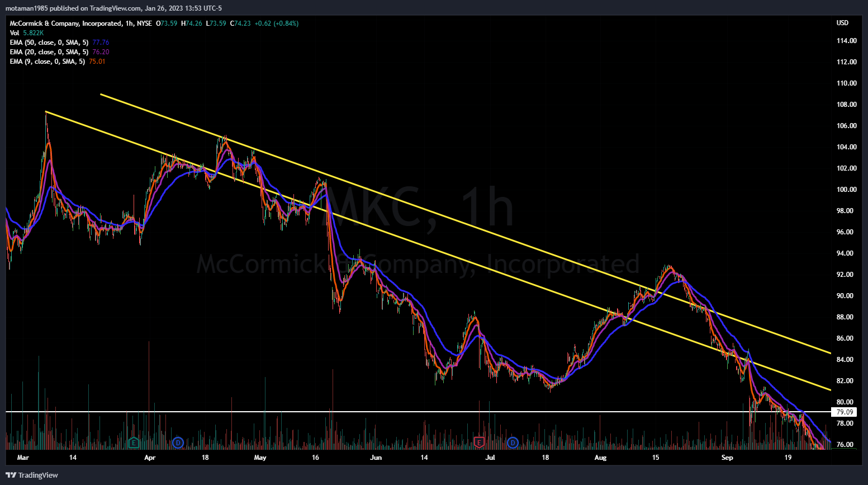Screen dimensions: 868x485
Task: Click the 15 date label after Aug
Action: (656, 458)
